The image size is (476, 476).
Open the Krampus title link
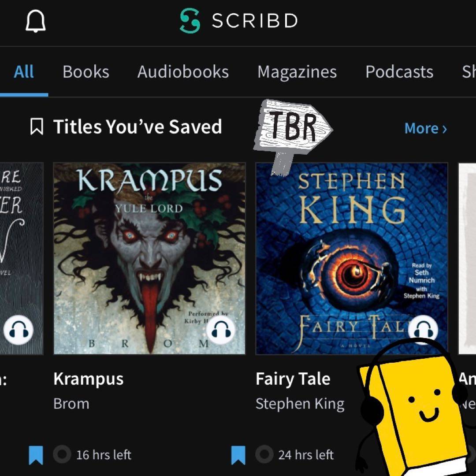pos(89,379)
